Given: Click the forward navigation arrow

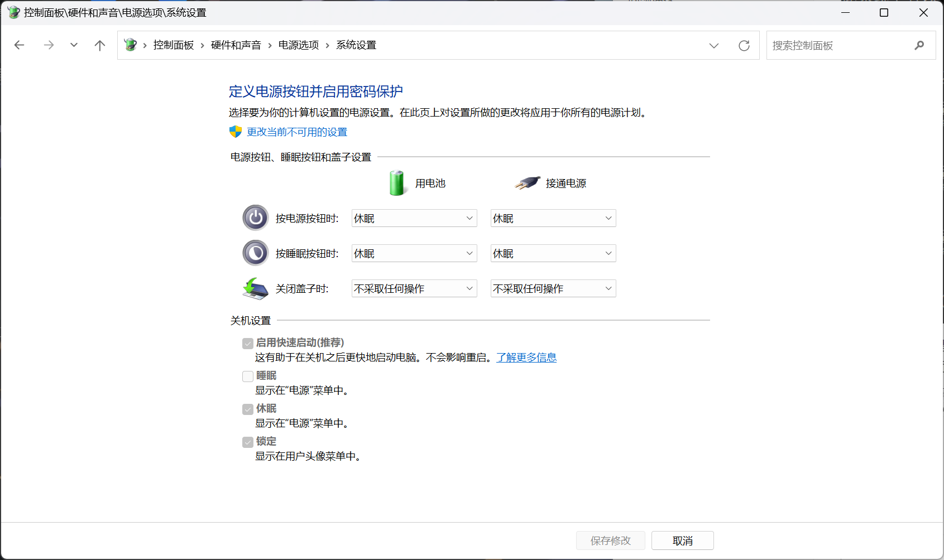Looking at the screenshot, I should pyautogui.click(x=49, y=45).
